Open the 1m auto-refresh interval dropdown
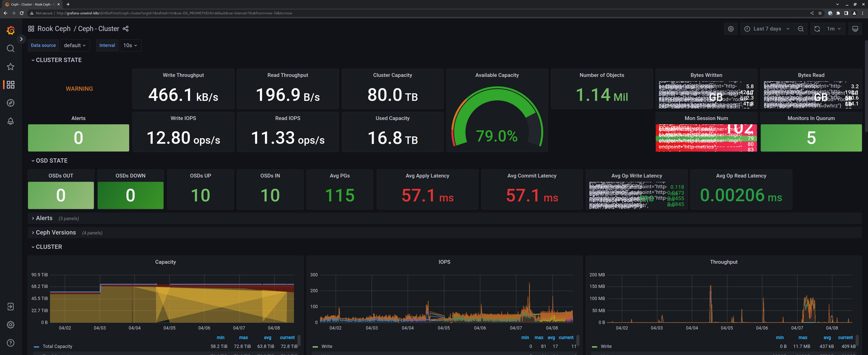This screenshot has width=868, height=355. pyautogui.click(x=831, y=29)
